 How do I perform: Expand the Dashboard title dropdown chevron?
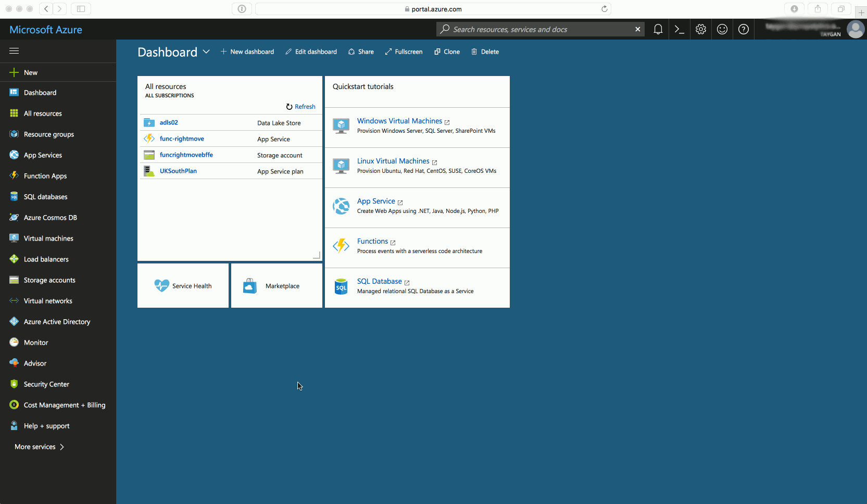206,52
